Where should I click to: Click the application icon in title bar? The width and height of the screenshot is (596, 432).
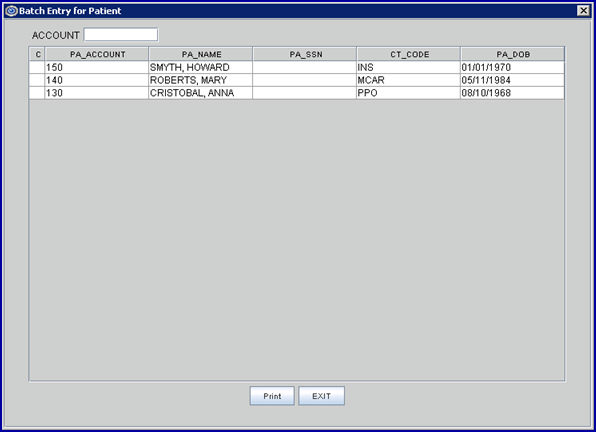[x=11, y=11]
